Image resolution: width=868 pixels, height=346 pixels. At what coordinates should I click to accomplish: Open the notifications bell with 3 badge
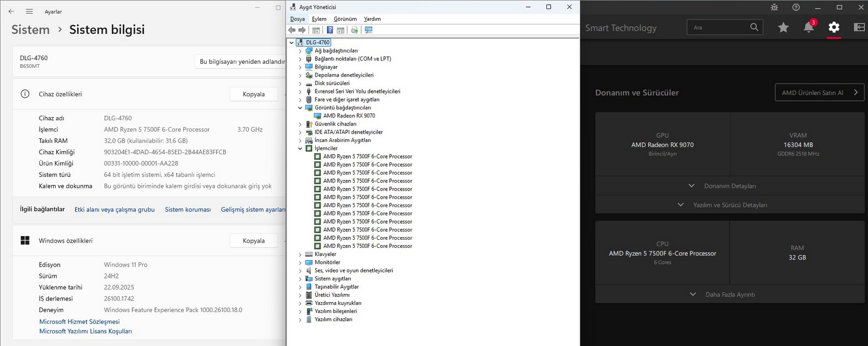point(809,28)
